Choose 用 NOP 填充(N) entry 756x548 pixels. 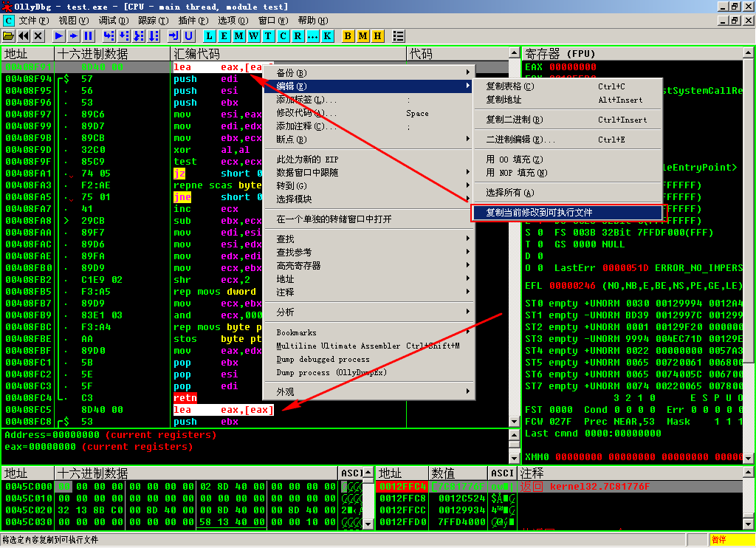point(568,173)
